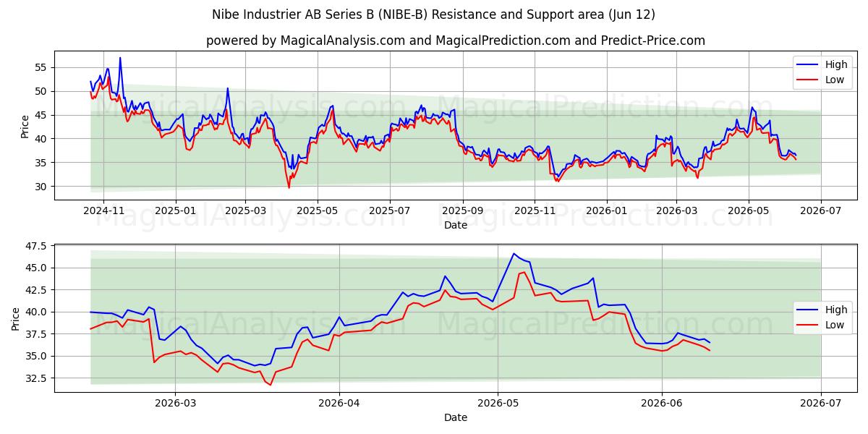
Task: Click the '2026-01' x-axis label in the top chart
Action: tap(606, 210)
